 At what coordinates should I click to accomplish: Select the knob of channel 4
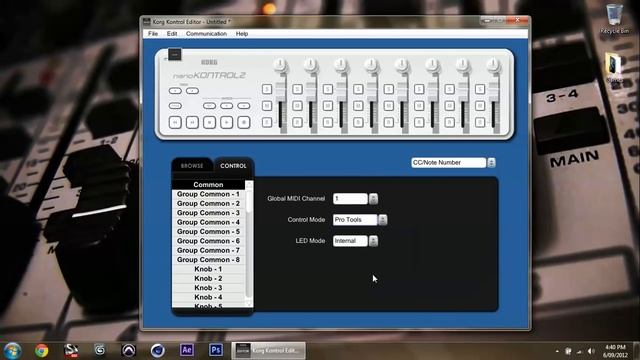pos(371,64)
